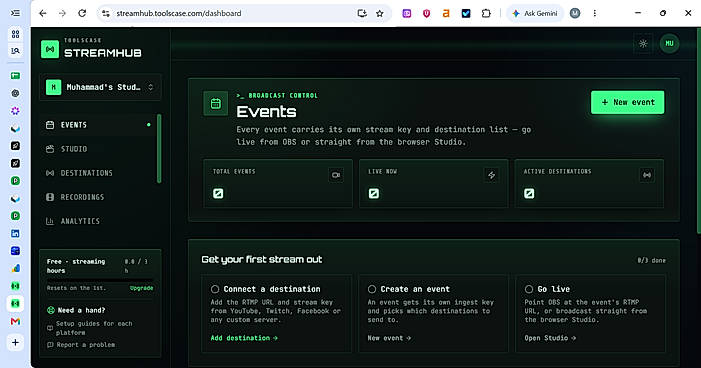
Task: Open the Chrome profile avatar
Action: [x=575, y=13]
